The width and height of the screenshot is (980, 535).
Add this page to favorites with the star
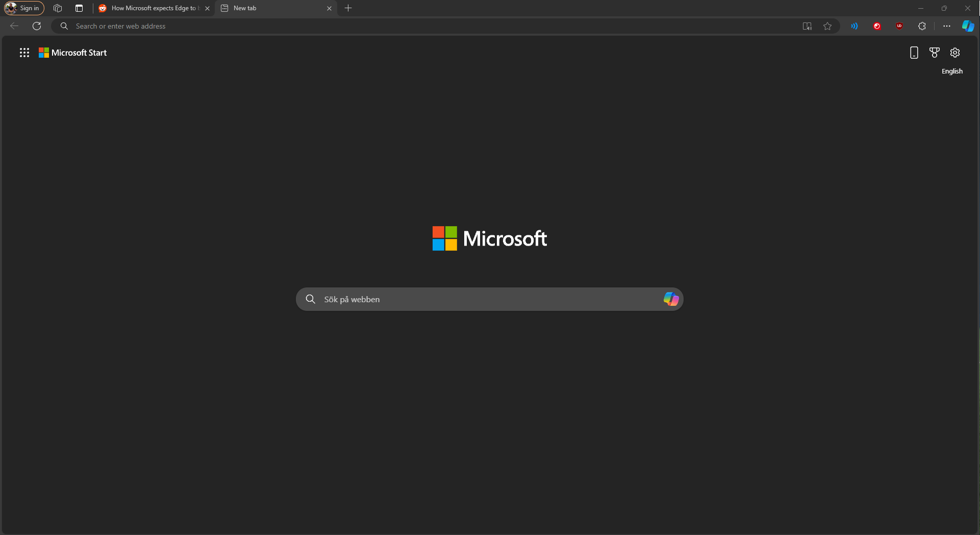pos(827,26)
